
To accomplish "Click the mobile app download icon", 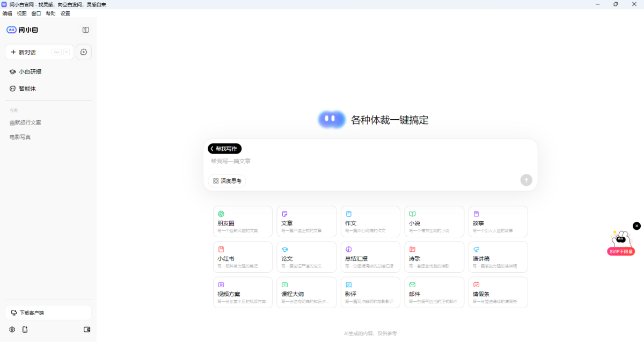I will coord(25,330).
